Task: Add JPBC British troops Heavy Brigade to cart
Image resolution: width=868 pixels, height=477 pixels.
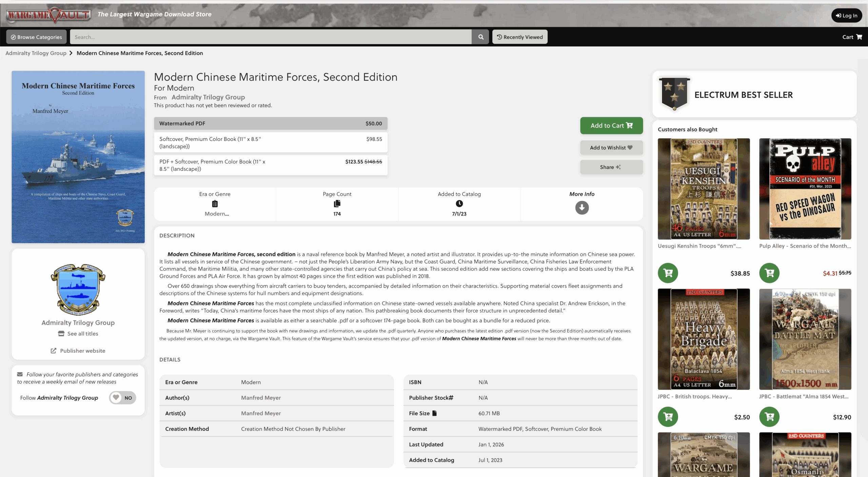Action: pos(668,417)
